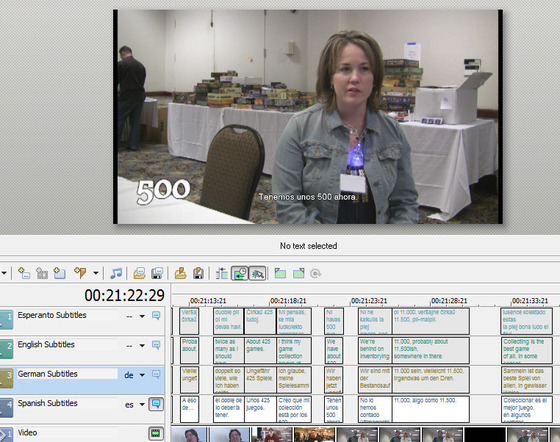Click ruler marker 00:21:33:21
This screenshot has height=442, width=560.
pos(530,301)
